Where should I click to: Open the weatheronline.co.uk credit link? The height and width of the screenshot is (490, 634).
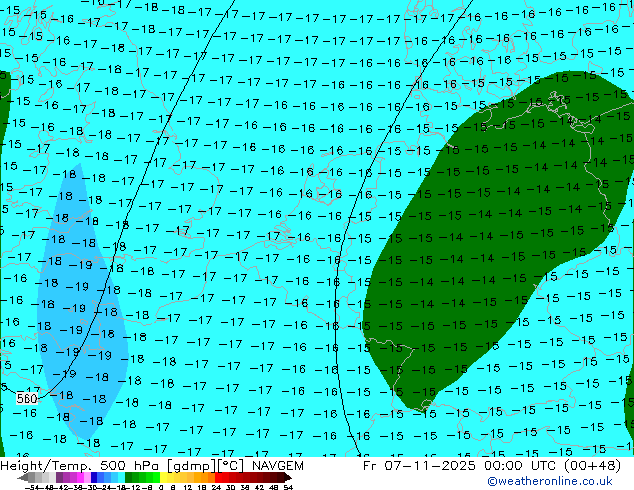(x=550, y=481)
